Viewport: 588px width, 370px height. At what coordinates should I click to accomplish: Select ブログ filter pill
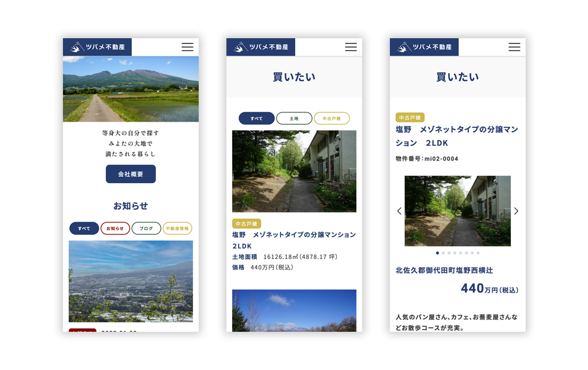coord(146,228)
